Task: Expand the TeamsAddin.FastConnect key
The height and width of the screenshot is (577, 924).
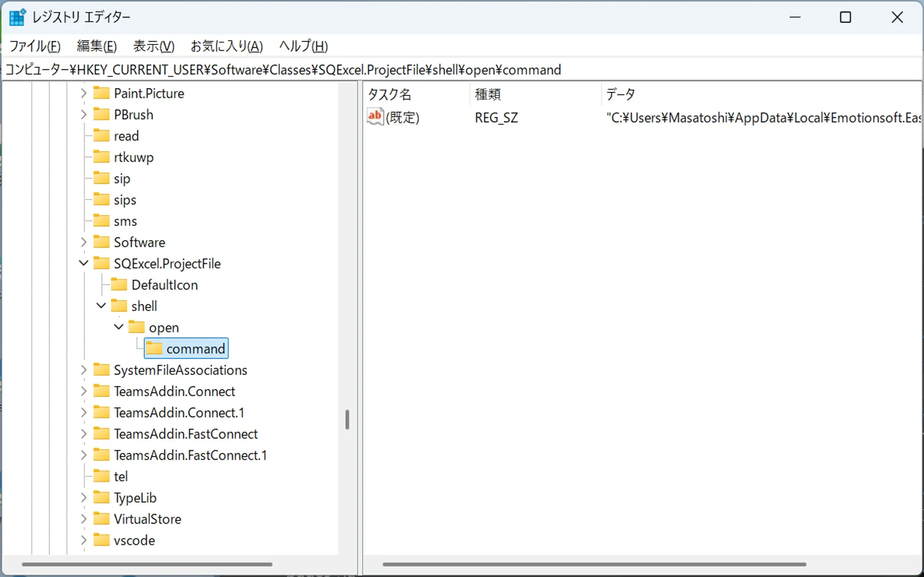Action: (84, 434)
